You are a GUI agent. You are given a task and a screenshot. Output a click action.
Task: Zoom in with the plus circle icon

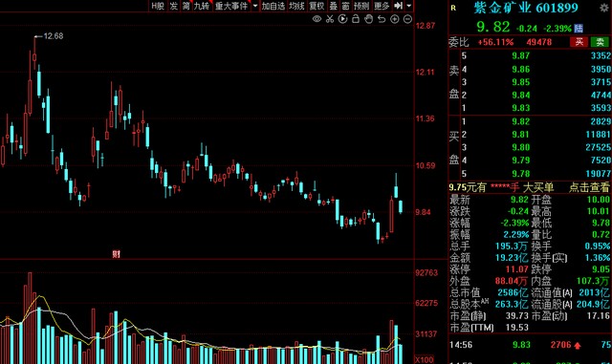click(x=395, y=19)
